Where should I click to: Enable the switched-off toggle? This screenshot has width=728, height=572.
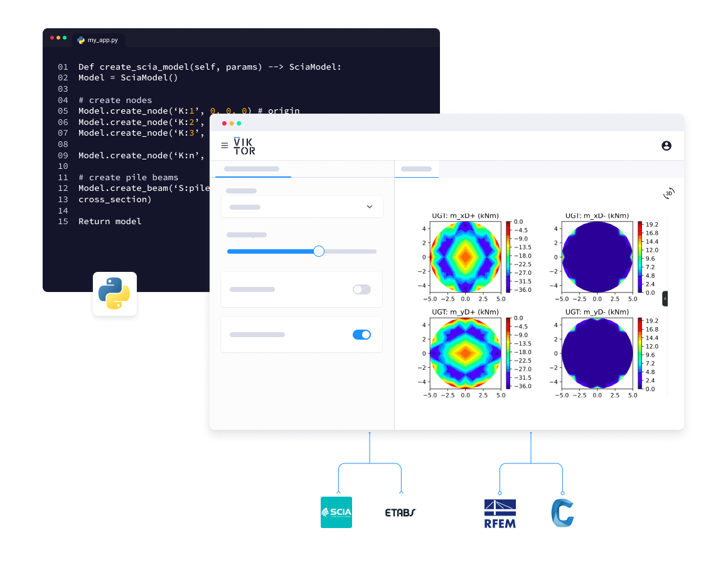point(361,289)
